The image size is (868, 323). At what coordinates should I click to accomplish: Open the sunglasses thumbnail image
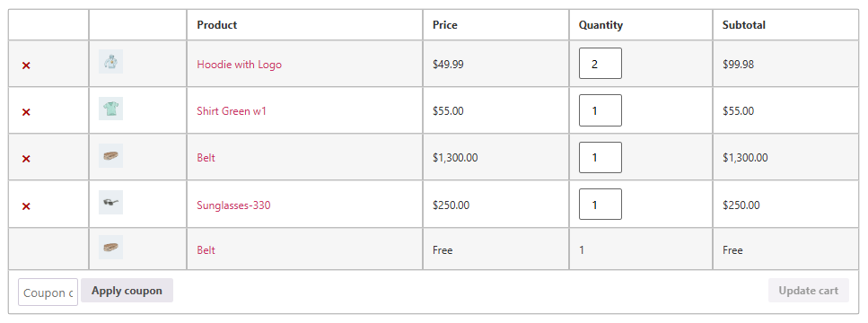pos(110,203)
